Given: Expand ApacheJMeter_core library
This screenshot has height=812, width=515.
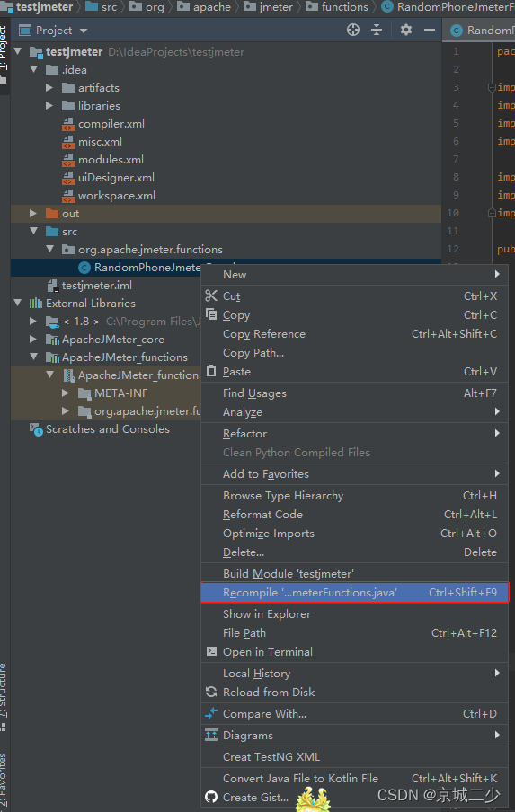Looking at the screenshot, I should click(x=33, y=340).
